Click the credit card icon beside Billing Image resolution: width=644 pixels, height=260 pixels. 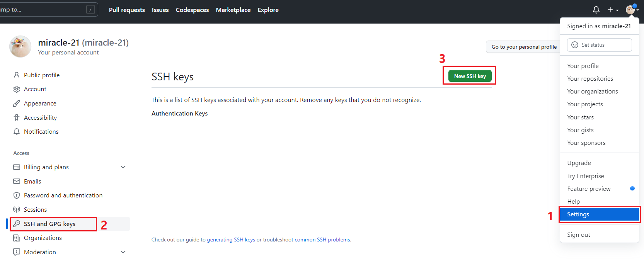(x=17, y=167)
